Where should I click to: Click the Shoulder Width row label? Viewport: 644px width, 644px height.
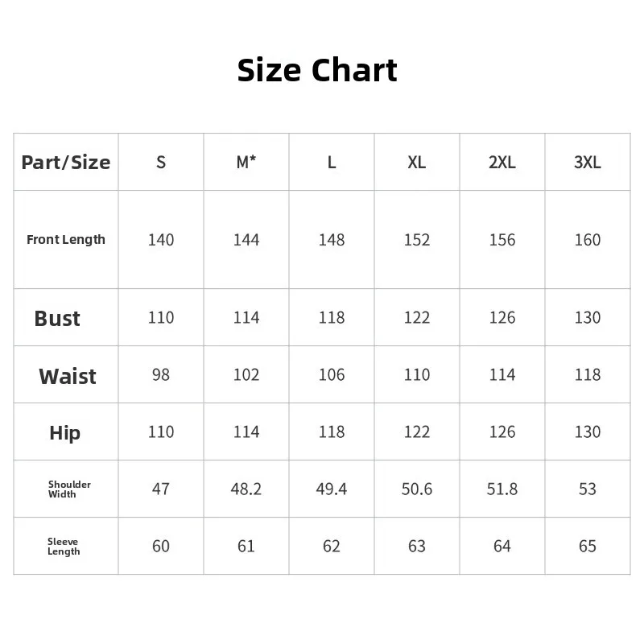click(x=69, y=489)
